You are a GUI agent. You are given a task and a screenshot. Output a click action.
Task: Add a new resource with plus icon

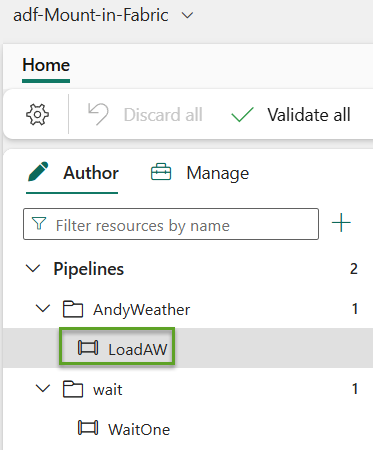point(341,223)
